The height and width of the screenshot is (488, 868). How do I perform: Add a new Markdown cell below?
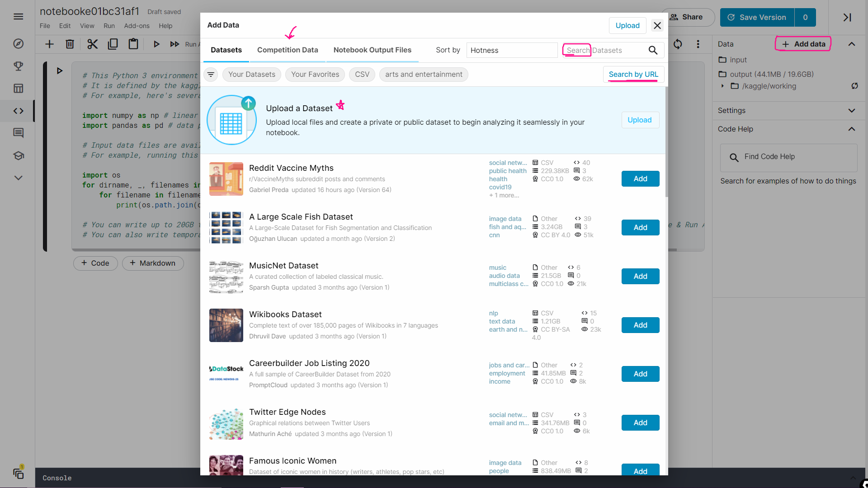(x=153, y=263)
